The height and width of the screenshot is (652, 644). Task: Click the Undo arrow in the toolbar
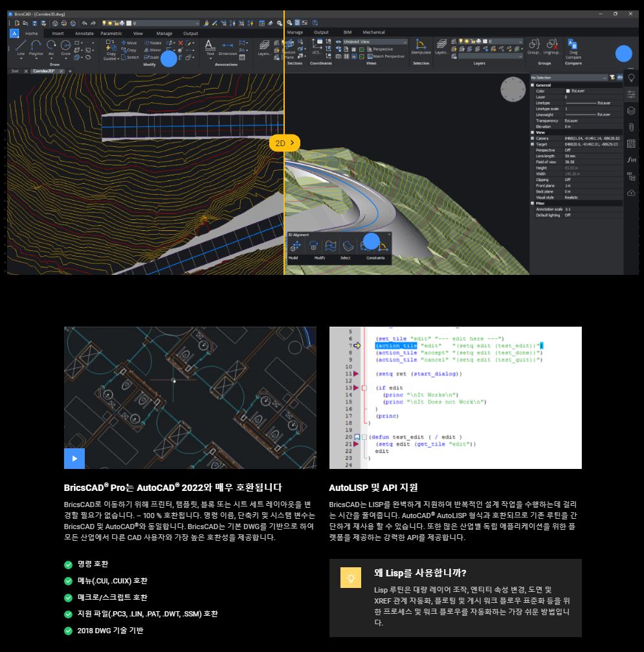[x=84, y=23]
